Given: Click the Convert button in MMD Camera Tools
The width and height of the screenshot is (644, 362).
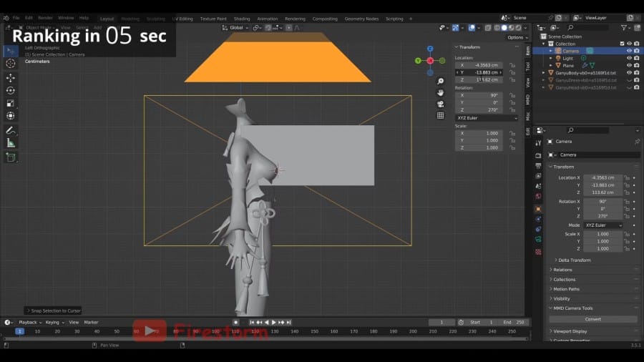Looking at the screenshot, I should coord(593,319).
